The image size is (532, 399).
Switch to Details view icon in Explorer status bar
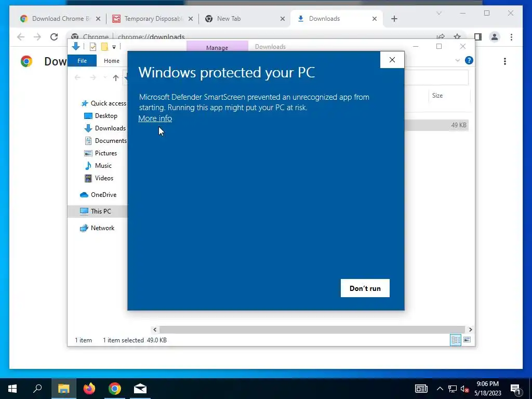pyautogui.click(x=456, y=340)
